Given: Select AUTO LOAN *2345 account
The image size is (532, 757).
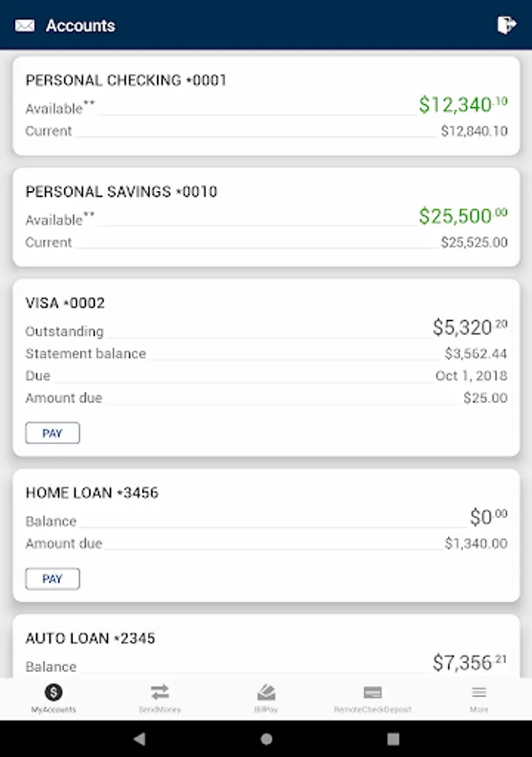Looking at the screenshot, I should 90,638.
